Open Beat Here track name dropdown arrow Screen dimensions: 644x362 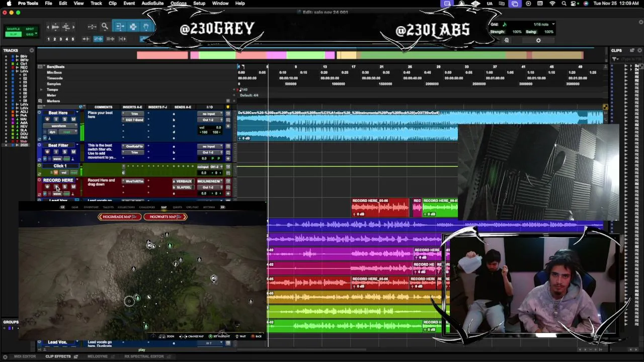[77, 113]
